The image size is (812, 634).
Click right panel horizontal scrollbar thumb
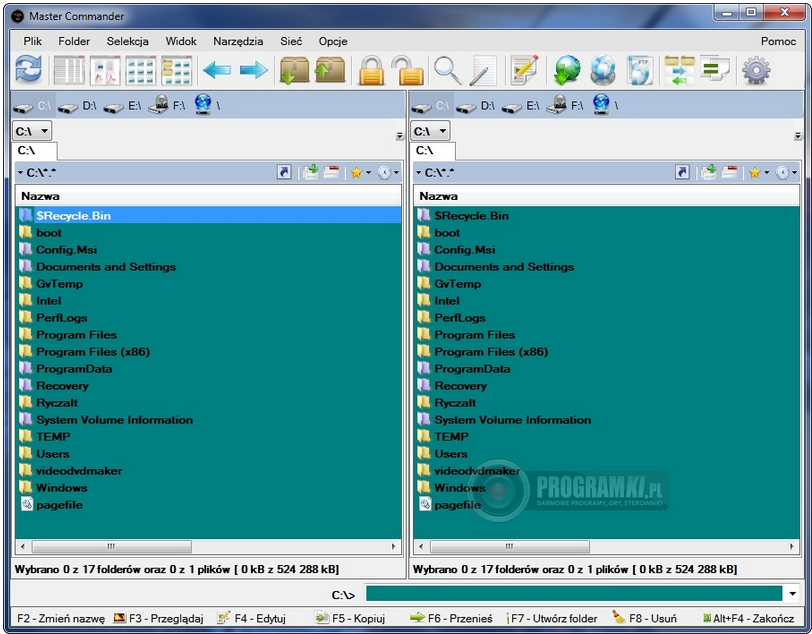(x=510, y=546)
